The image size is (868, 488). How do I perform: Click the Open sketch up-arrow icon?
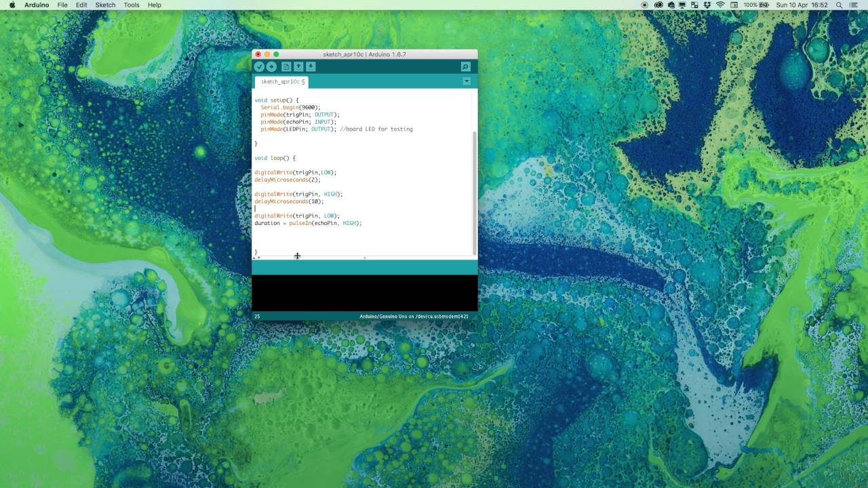(x=298, y=66)
